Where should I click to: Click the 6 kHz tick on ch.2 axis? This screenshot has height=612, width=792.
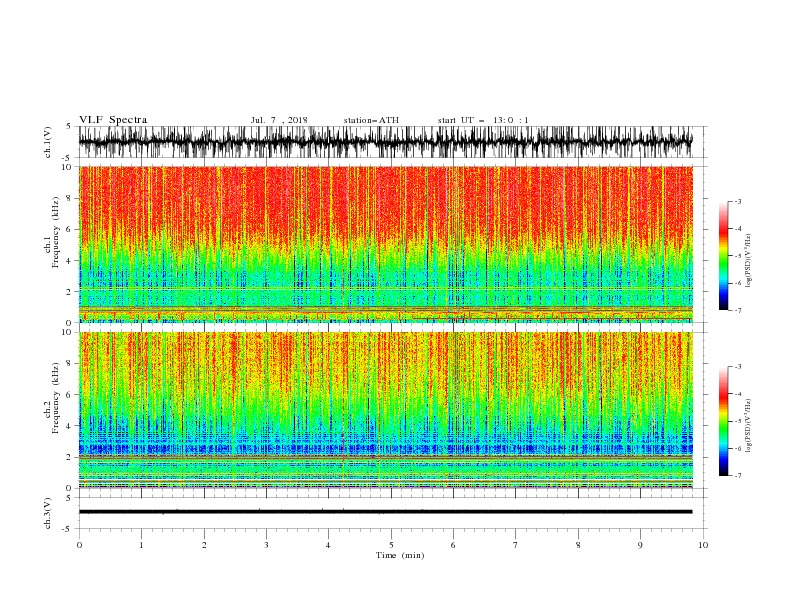pyautogui.click(x=69, y=395)
